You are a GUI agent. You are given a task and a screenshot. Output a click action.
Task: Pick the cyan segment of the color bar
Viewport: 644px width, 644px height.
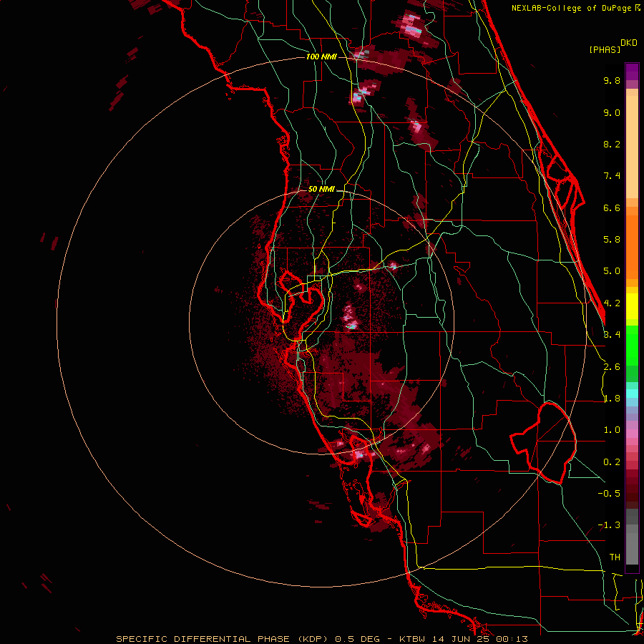[632, 393]
